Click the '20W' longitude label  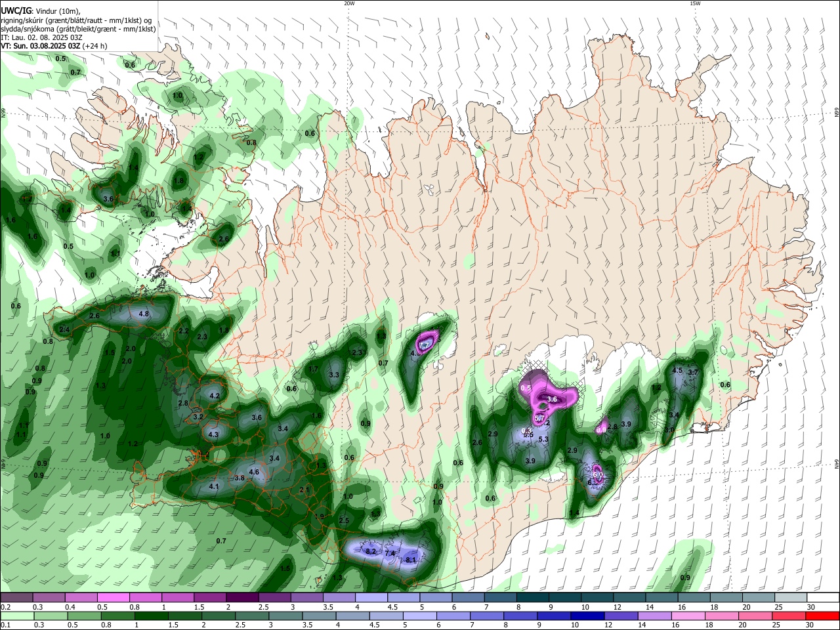click(x=349, y=3)
